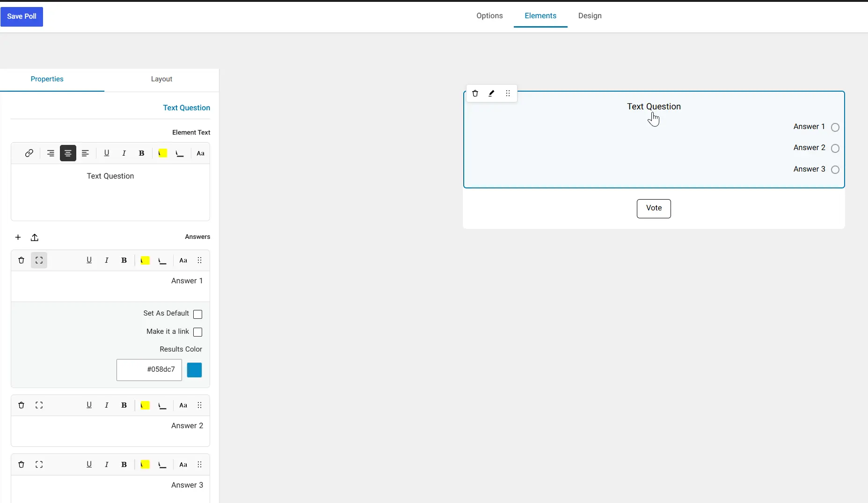Click drag handle of Answer 1
Screen dimensions: 868x503
tap(200, 260)
